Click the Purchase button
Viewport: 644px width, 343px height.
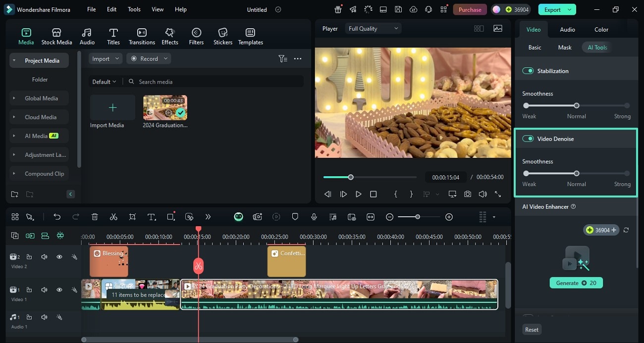click(x=470, y=9)
